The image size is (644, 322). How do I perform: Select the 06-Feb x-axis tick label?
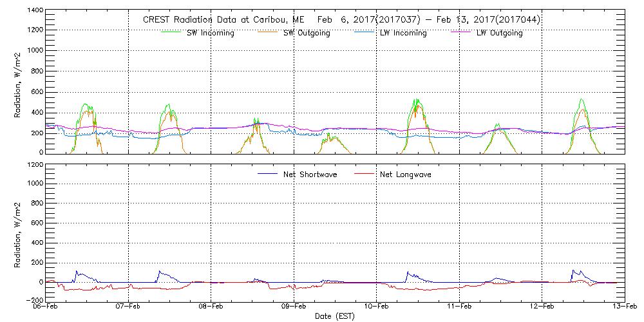tap(45, 307)
